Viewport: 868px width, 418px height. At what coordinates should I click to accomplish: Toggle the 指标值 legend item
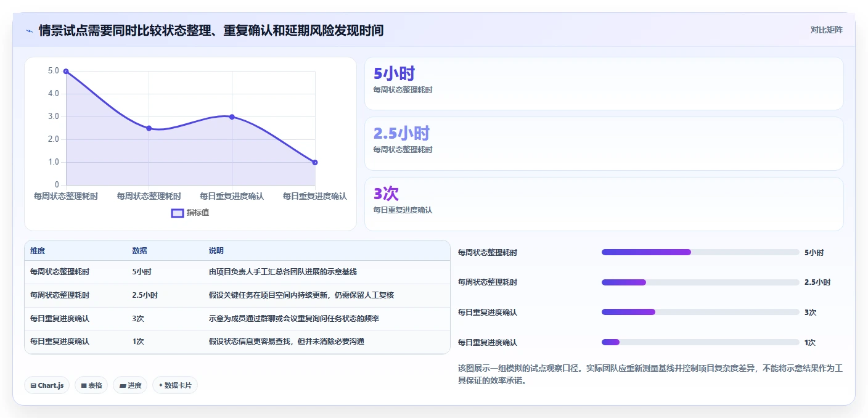[190, 213]
